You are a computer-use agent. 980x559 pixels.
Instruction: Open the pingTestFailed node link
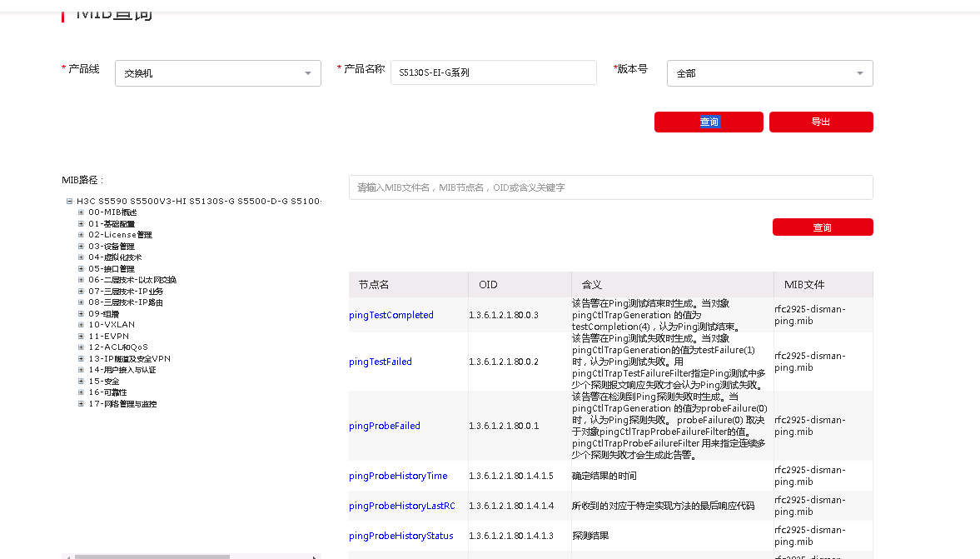point(381,362)
